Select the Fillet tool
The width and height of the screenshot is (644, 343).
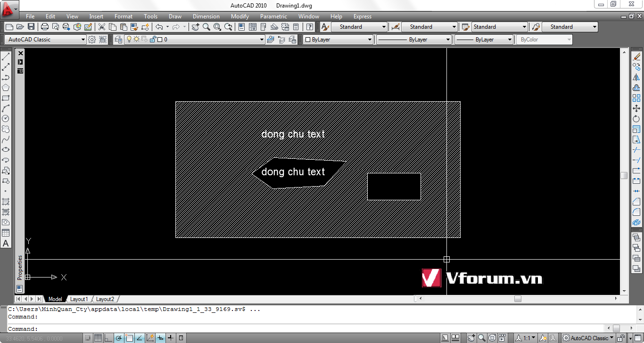point(636,212)
